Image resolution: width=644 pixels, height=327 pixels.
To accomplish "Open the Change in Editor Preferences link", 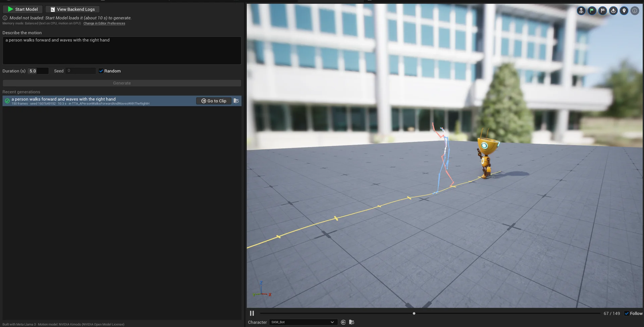I will pos(104,23).
